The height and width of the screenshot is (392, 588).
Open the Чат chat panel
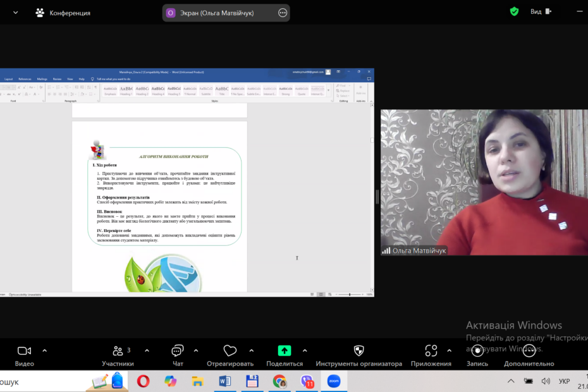tap(178, 355)
